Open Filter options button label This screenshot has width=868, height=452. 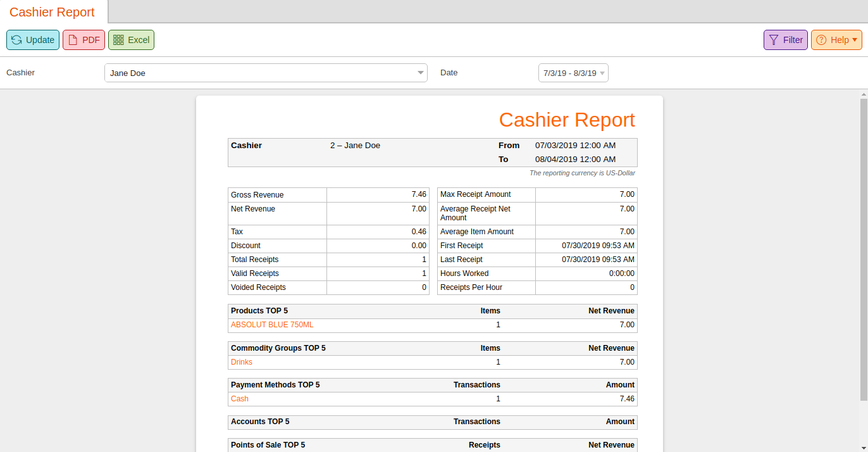tap(793, 40)
